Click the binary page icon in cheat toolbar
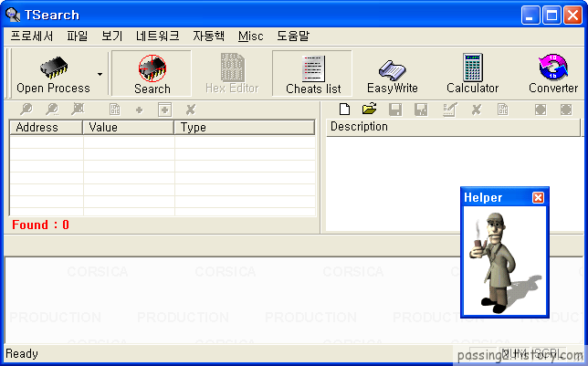Viewport: 588px width, 366px height. point(502,110)
